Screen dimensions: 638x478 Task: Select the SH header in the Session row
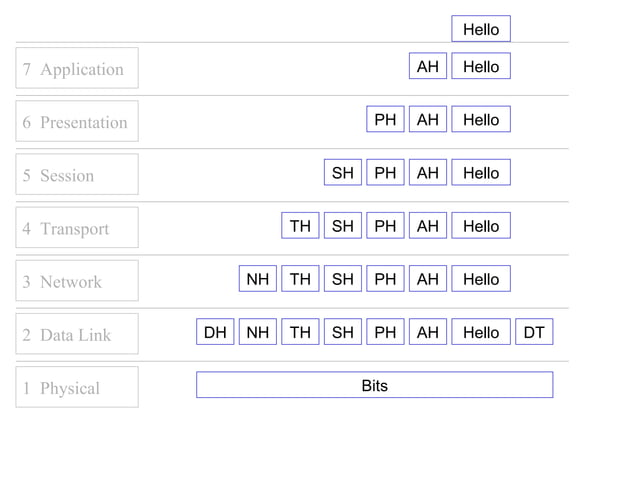tap(343, 173)
